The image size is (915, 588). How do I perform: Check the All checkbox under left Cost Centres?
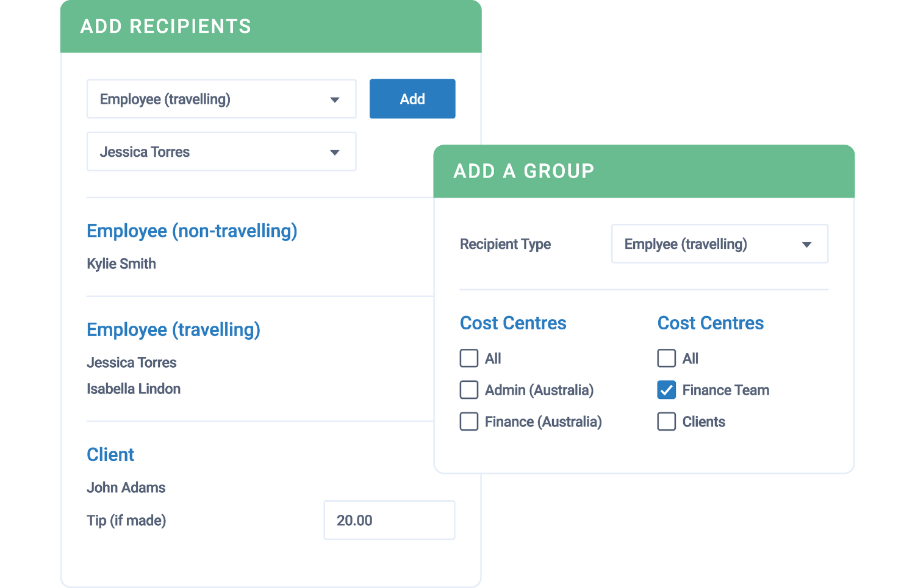[468, 359]
